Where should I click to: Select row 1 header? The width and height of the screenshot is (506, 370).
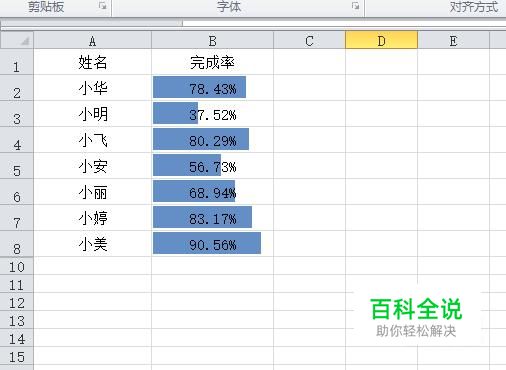click(17, 62)
